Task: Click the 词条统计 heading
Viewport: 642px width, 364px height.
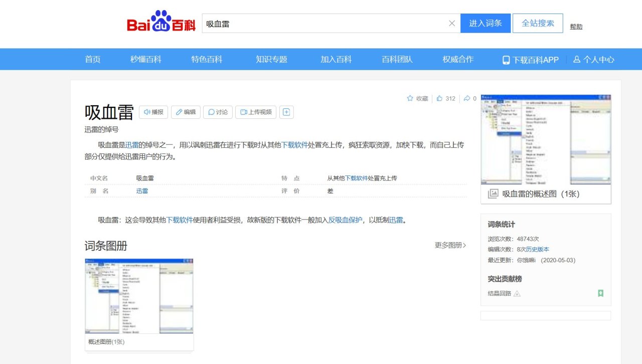Action: click(502, 224)
